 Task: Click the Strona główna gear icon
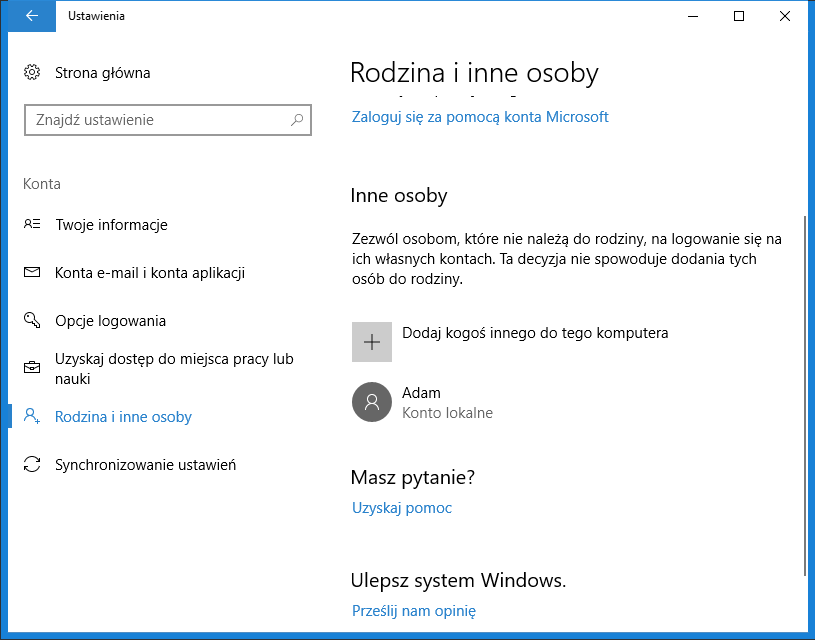point(32,73)
